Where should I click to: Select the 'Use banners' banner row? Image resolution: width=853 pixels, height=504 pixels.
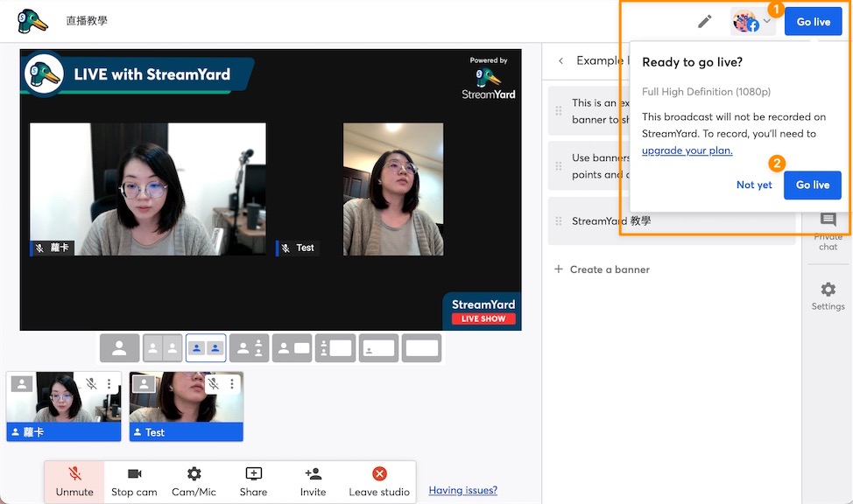[x=589, y=166]
